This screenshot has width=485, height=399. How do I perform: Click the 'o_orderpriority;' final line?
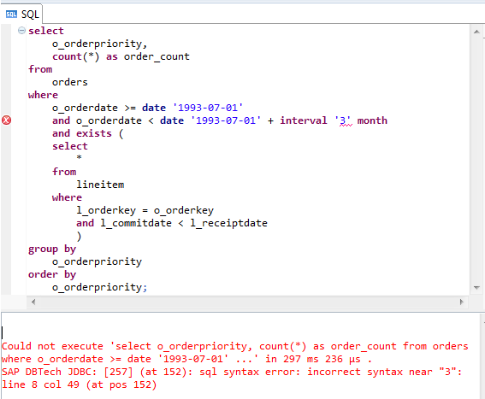click(x=99, y=287)
